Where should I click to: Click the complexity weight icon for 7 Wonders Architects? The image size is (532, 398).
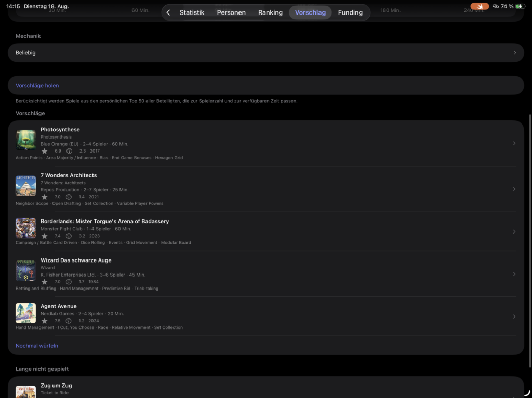pyautogui.click(x=69, y=197)
